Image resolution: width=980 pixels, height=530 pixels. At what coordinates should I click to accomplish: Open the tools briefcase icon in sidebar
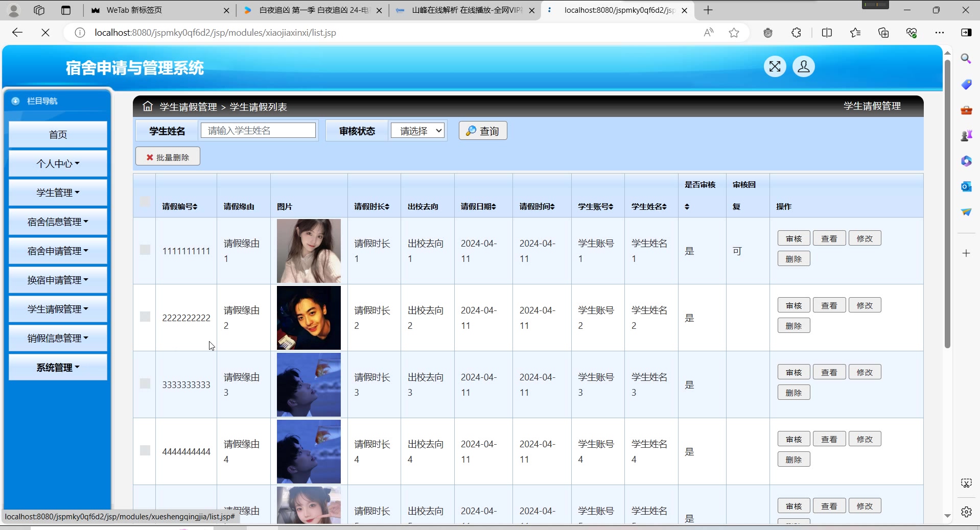pos(966,110)
